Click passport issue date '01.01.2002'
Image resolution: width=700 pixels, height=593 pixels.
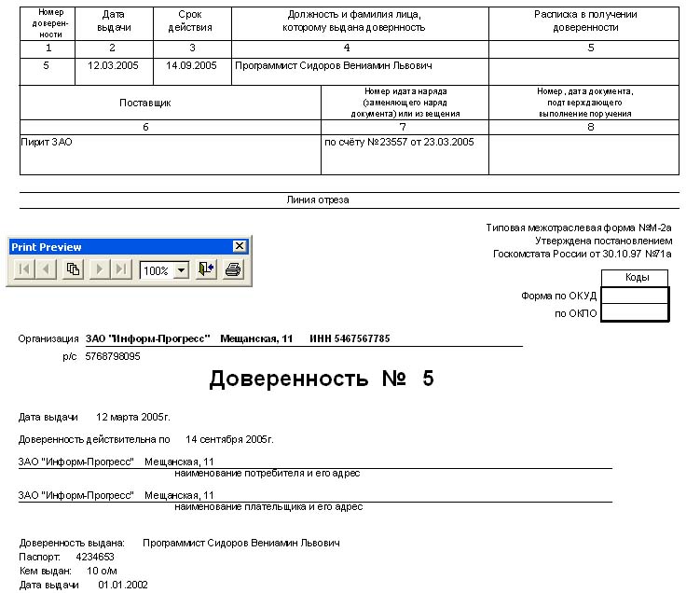[123, 585]
